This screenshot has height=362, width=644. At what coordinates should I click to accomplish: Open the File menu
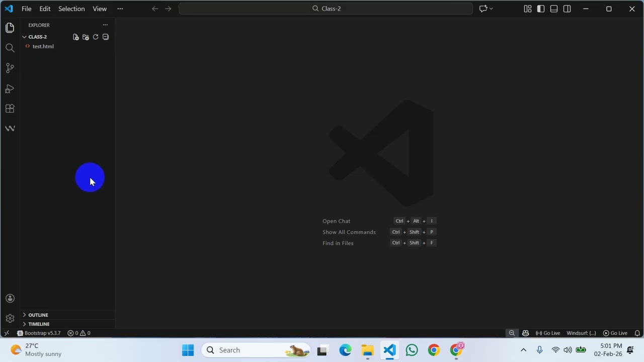pos(27,9)
